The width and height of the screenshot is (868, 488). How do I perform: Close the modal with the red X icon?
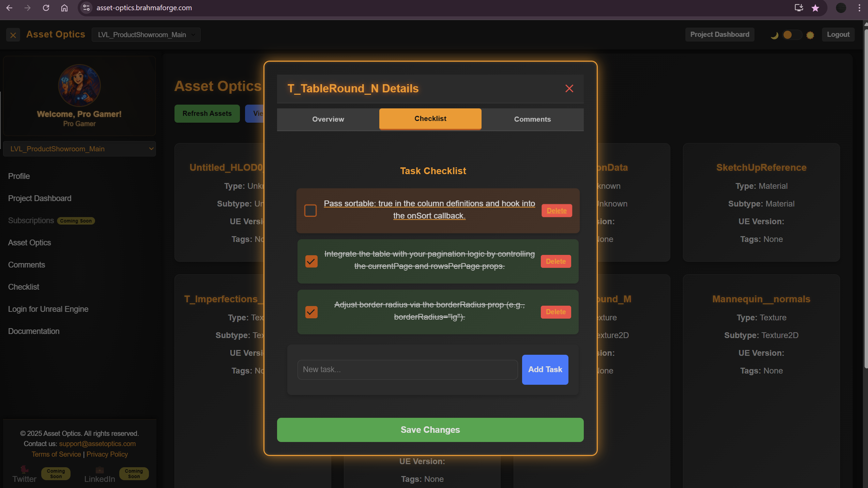click(569, 88)
